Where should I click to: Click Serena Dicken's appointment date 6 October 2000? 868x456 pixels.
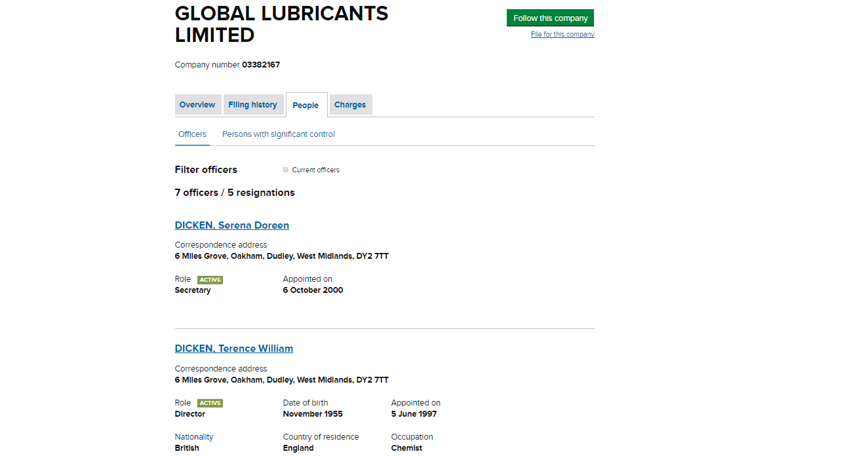click(313, 290)
